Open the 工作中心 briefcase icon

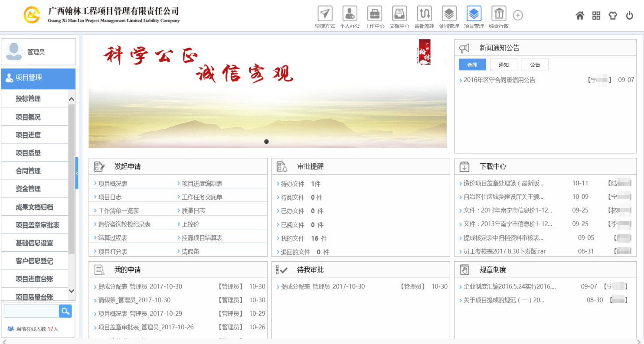374,14
